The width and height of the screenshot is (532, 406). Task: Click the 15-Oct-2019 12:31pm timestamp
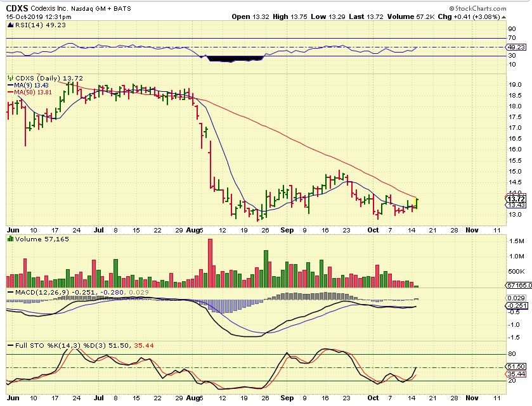point(39,16)
